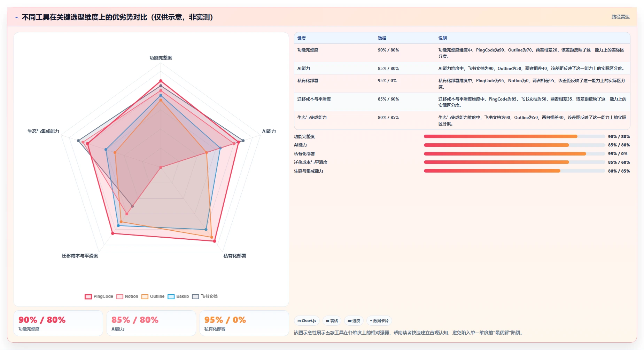Click AI能力 axis label on radar chart
The width and height of the screenshot is (644, 350).
[269, 131]
